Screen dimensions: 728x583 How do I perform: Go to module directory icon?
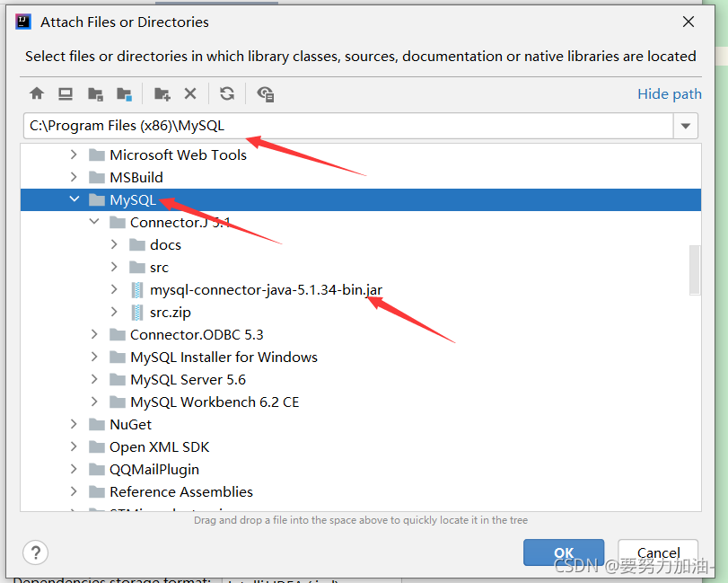(124, 93)
